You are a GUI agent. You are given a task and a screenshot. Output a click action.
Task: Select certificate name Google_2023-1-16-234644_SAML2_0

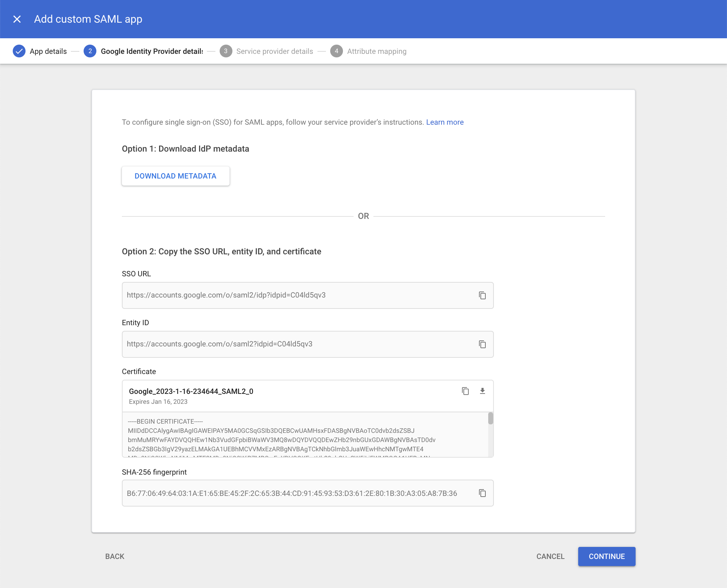pyautogui.click(x=191, y=391)
